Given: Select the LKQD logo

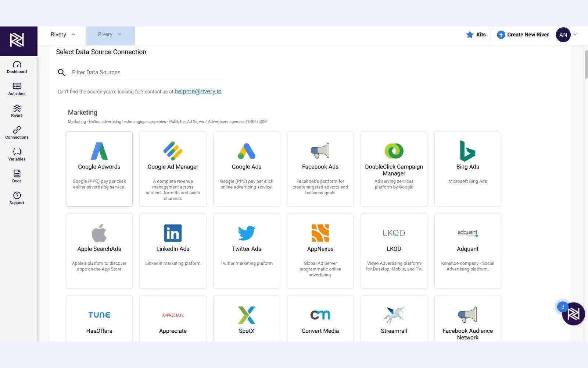Looking at the screenshot, I should pyautogui.click(x=394, y=233).
